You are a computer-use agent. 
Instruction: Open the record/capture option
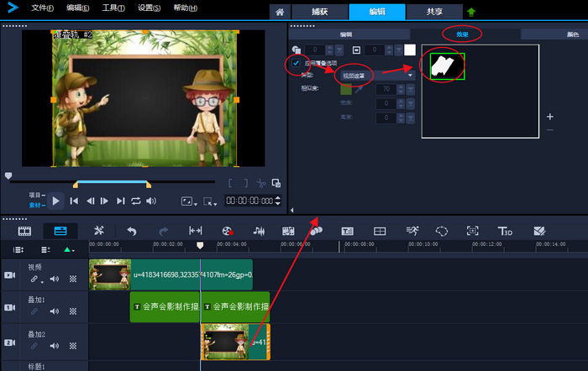pos(228,231)
